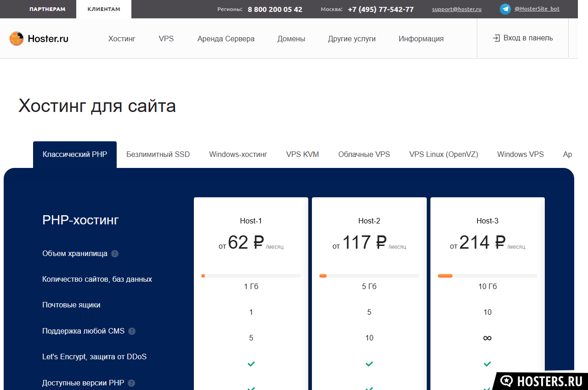This screenshot has height=390, width=588.
Task: Click help icon next to Доступные версии PHP
Action: [x=131, y=383]
